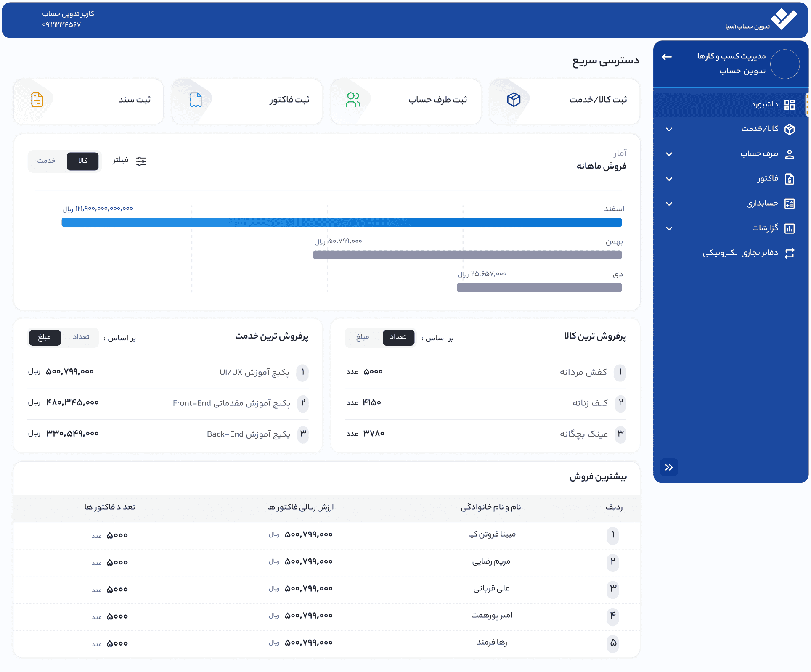Expand the فاکتور section chevron
This screenshot has width=811, height=672.
point(669,179)
